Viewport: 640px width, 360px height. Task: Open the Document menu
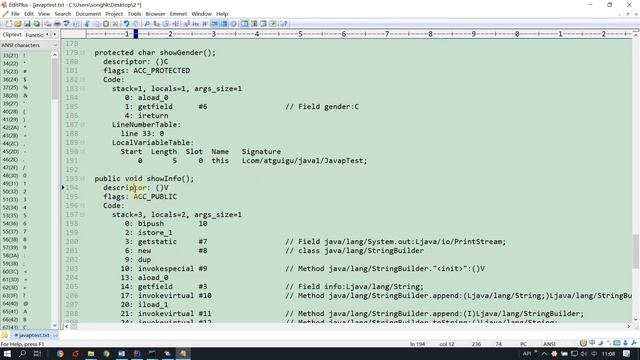pos(88,14)
